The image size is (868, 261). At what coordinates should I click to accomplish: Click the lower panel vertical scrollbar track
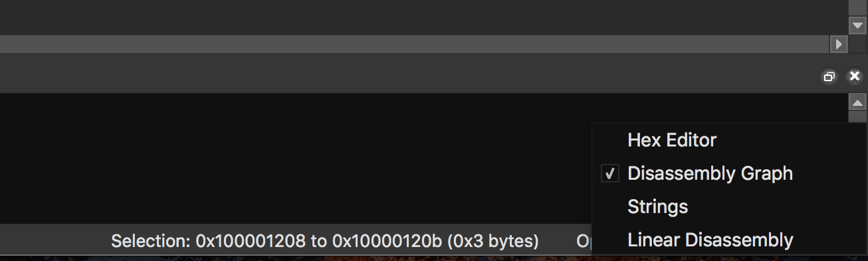point(857,117)
